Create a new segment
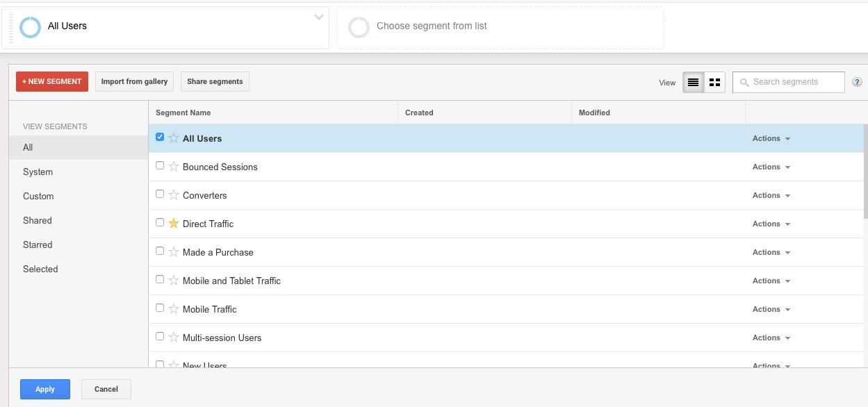The height and width of the screenshot is (407, 868). (x=52, y=81)
